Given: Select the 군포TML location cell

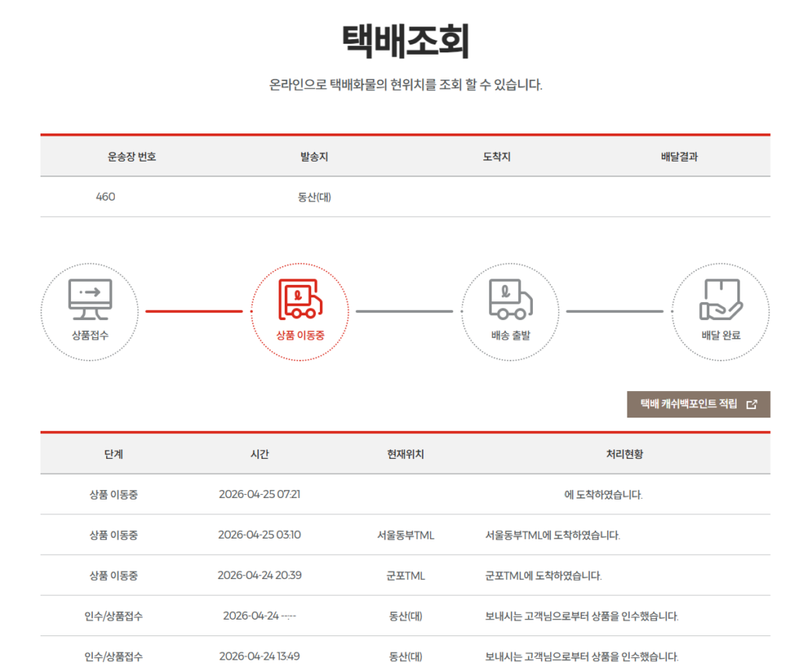Looking at the screenshot, I should tap(405, 576).
